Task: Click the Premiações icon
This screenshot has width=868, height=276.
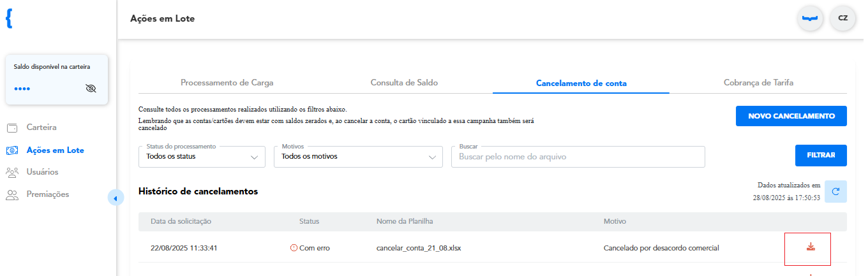Action: pos(11,194)
